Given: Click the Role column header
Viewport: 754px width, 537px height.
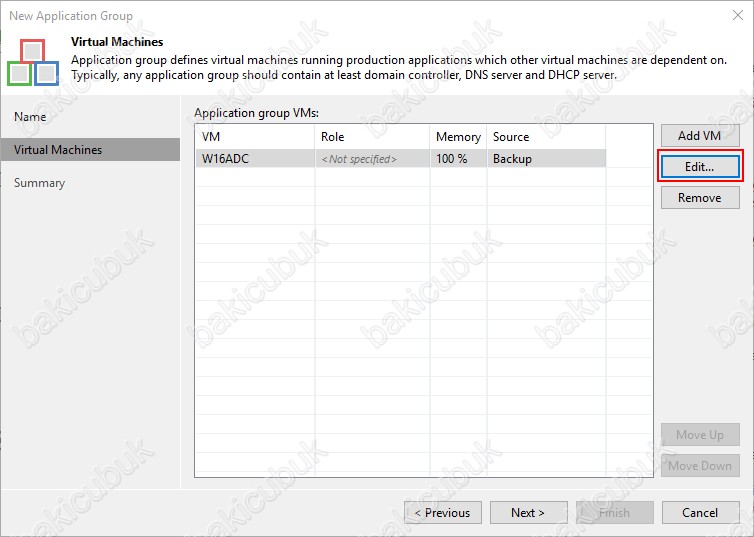Looking at the screenshot, I should point(372,137).
